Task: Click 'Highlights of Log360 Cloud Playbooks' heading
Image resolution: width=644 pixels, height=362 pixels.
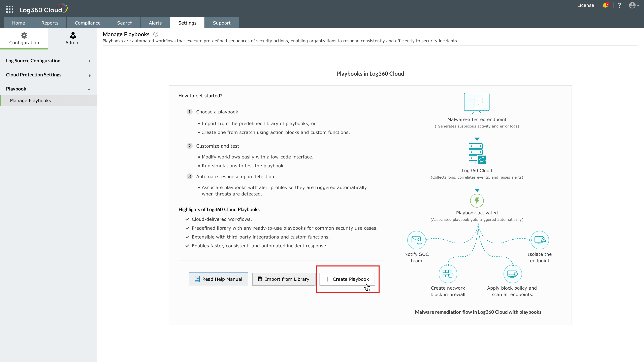Action: coord(219,210)
